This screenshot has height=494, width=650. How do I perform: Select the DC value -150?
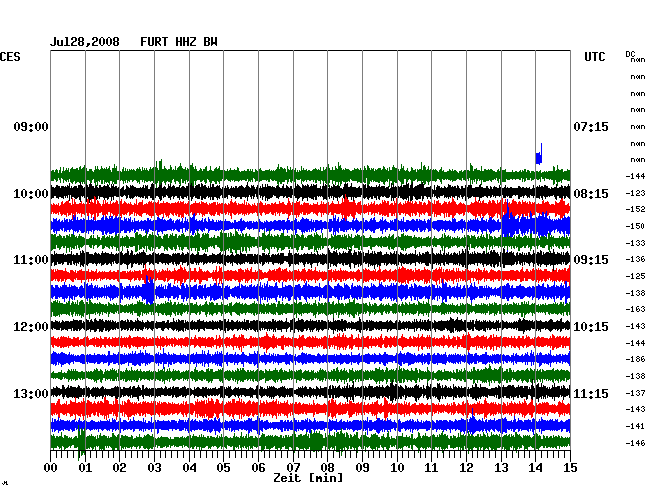click(x=635, y=226)
